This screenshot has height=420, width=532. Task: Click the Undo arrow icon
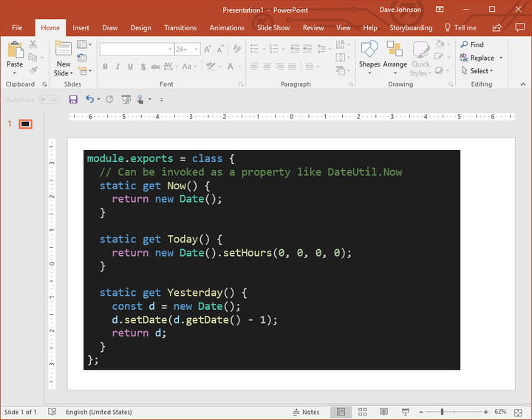pyautogui.click(x=89, y=99)
